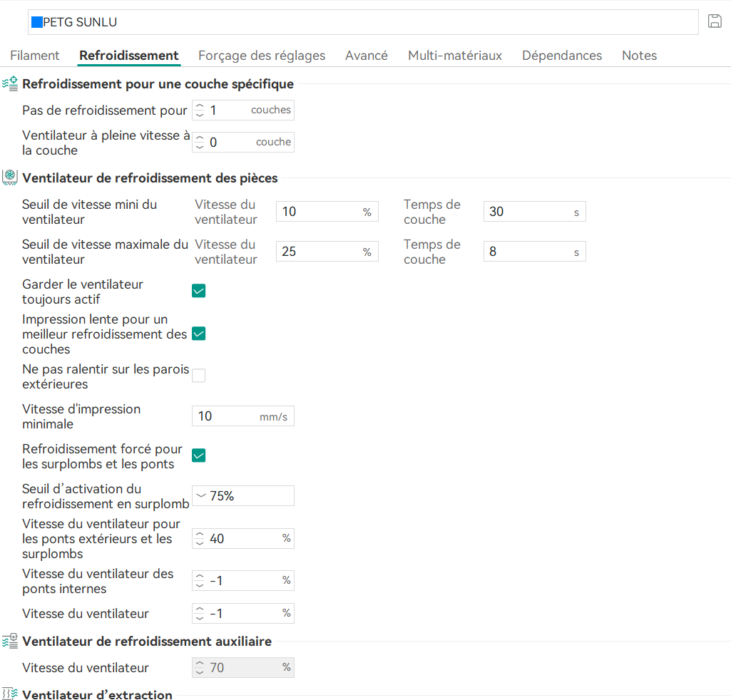Click the PETG SUNLU preset name field
This screenshot has height=700, width=731.
pos(357,22)
